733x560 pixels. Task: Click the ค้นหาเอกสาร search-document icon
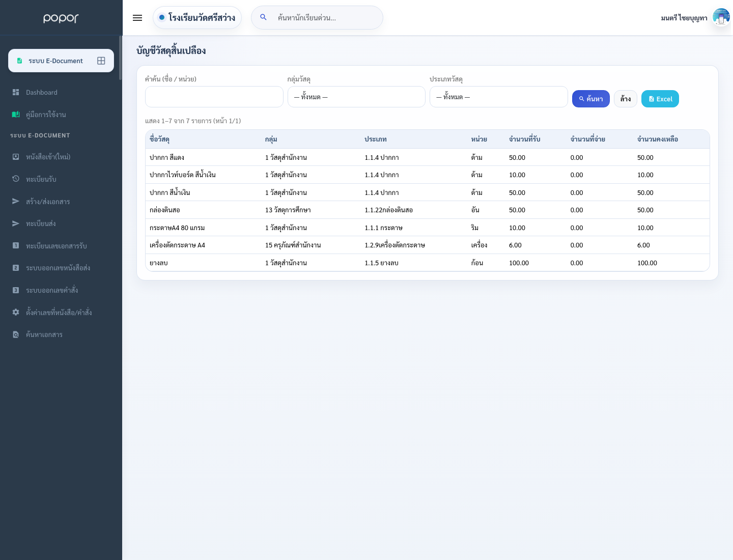click(16, 334)
